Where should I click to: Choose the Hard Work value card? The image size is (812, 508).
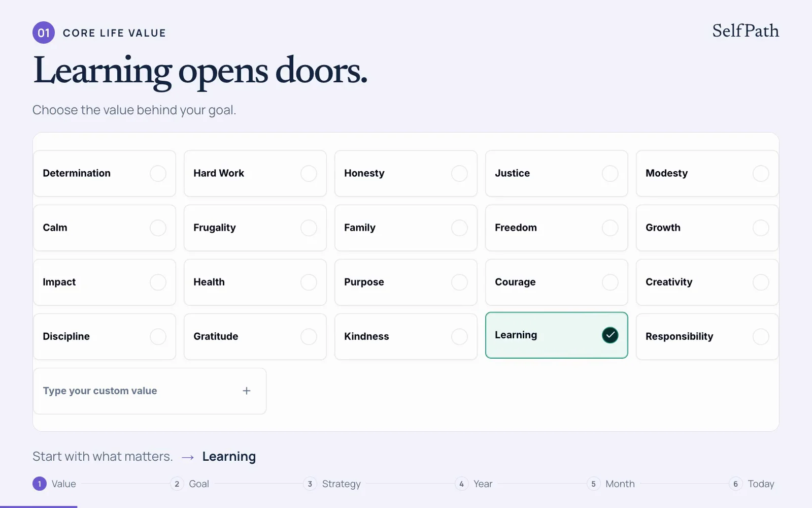(255, 173)
